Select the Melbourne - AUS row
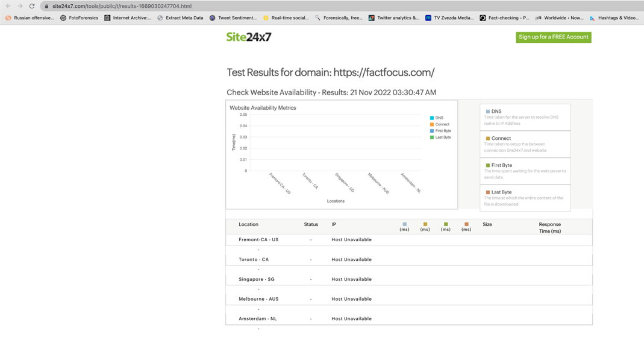The height and width of the screenshot is (340, 644). [408, 299]
